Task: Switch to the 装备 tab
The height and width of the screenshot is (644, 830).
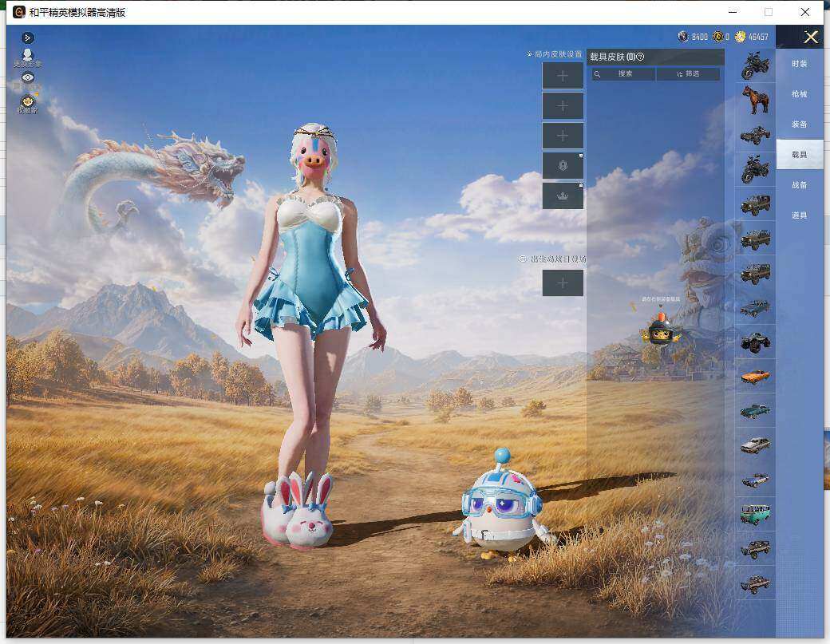Action: (800, 124)
